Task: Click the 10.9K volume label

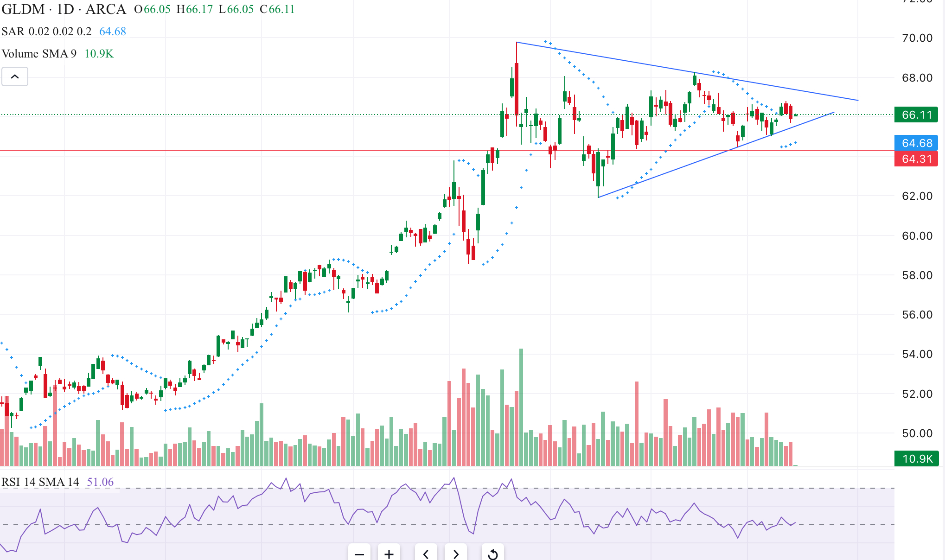Action: 916,459
